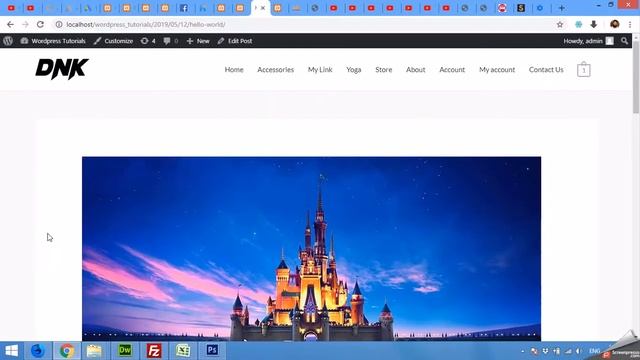Open the New content menu
640x360 pixels.
click(x=198, y=41)
